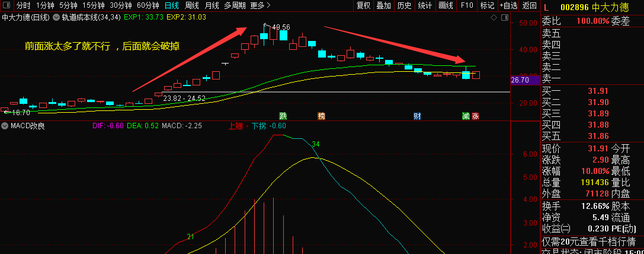Click the red 涨 event marker
Image resolution: width=644 pixels, height=254 pixels.
click(x=475, y=116)
